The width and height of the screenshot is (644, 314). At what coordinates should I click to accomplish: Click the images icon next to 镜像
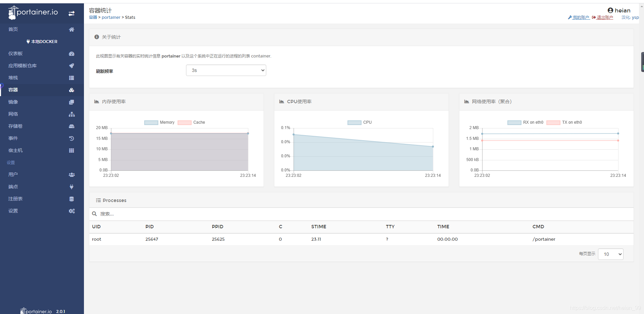[x=72, y=102]
